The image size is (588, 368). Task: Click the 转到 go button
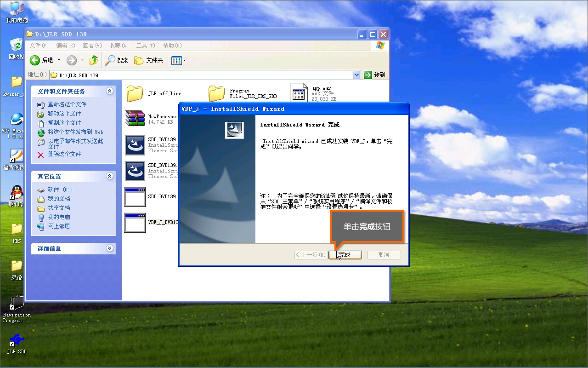click(375, 75)
